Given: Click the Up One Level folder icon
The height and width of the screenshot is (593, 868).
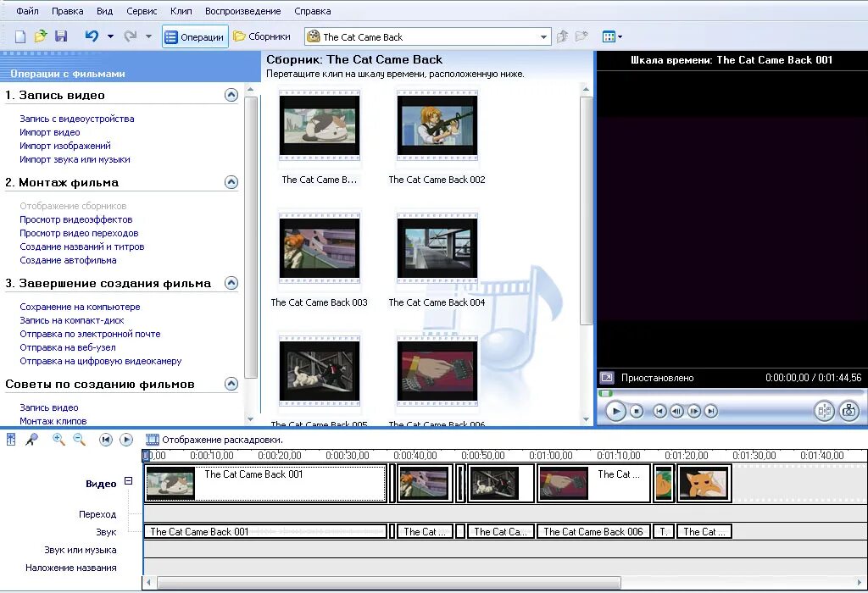Looking at the screenshot, I should (563, 36).
